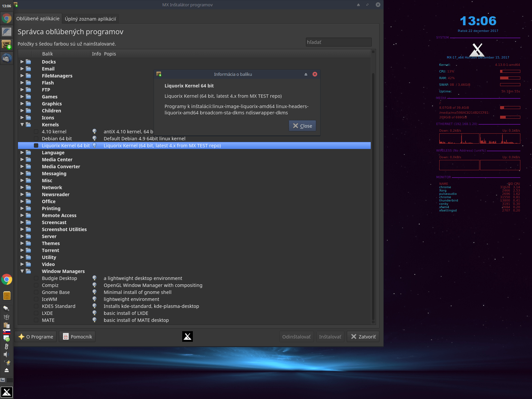The width and height of the screenshot is (532, 399).
Task: Collapse the Window Managers category
Action: [22, 271]
